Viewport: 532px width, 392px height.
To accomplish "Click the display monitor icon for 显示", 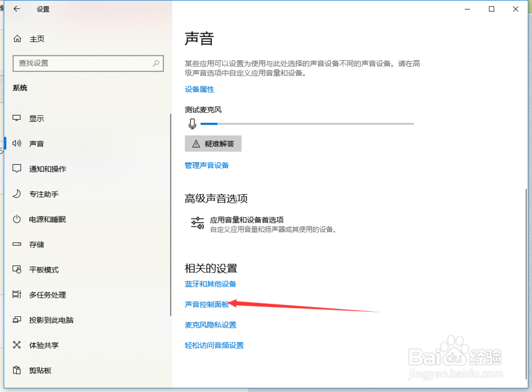I will [x=16, y=119].
